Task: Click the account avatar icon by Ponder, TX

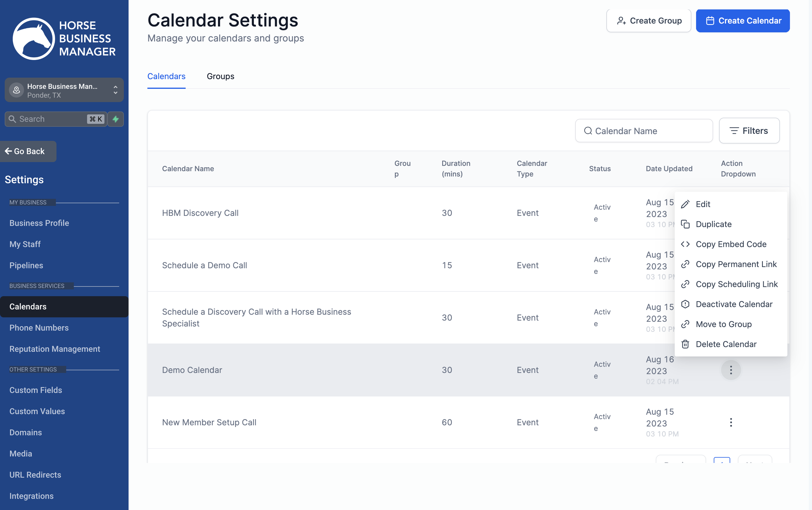Action: pyautogui.click(x=16, y=90)
